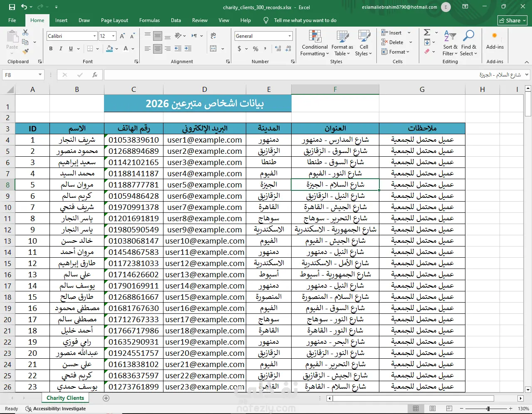Image resolution: width=532 pixels, height=414 pixels.
Task: Click the Insert Function fx icon
Action: 95,75
